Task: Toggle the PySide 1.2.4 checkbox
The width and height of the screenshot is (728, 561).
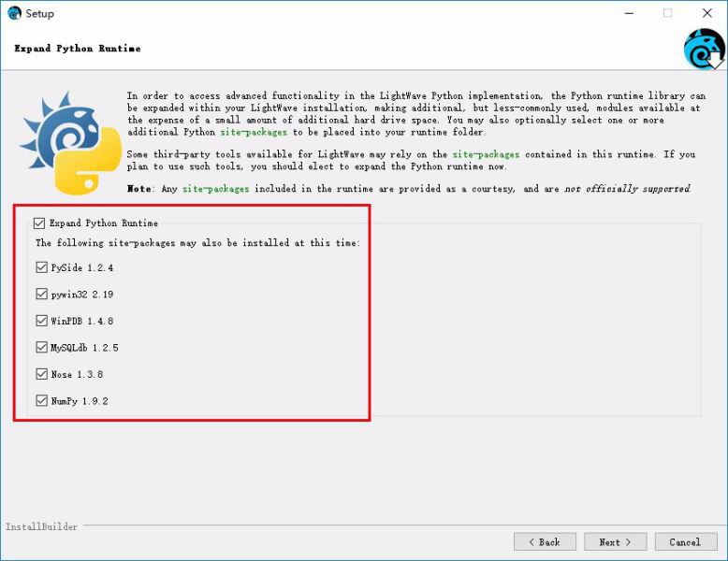Action: (42, 267)
